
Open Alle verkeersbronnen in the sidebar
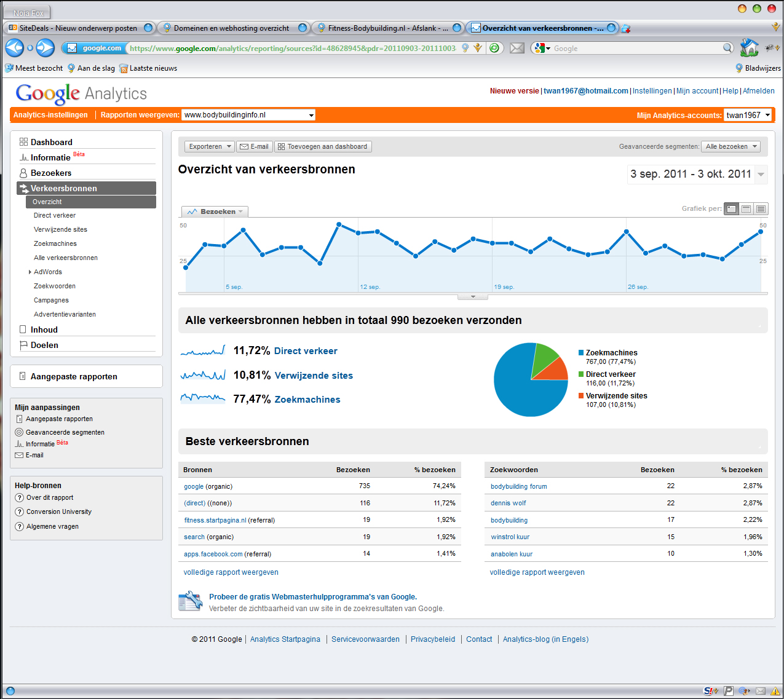(66, 258)
